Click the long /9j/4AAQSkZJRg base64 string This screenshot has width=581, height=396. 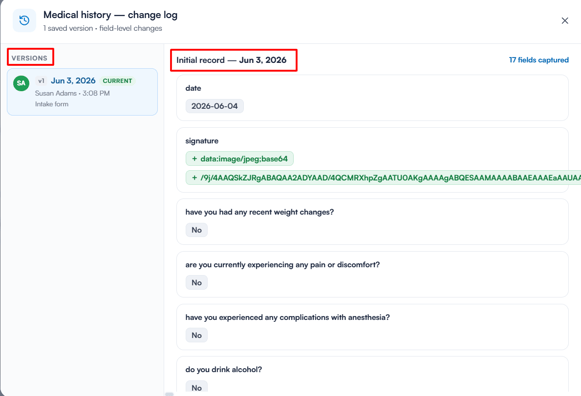click(383, 178)
